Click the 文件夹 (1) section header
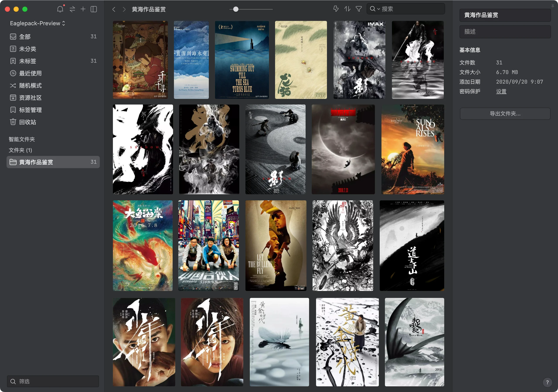Screen dimensions: 558x392 (x=20, y=150)
